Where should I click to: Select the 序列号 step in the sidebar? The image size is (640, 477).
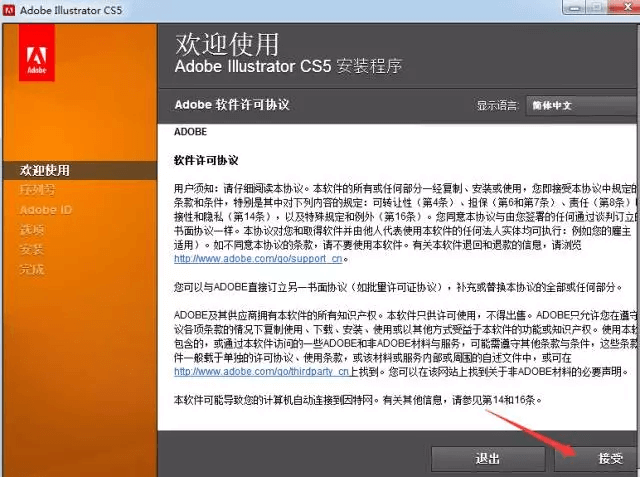pos(37,190)
